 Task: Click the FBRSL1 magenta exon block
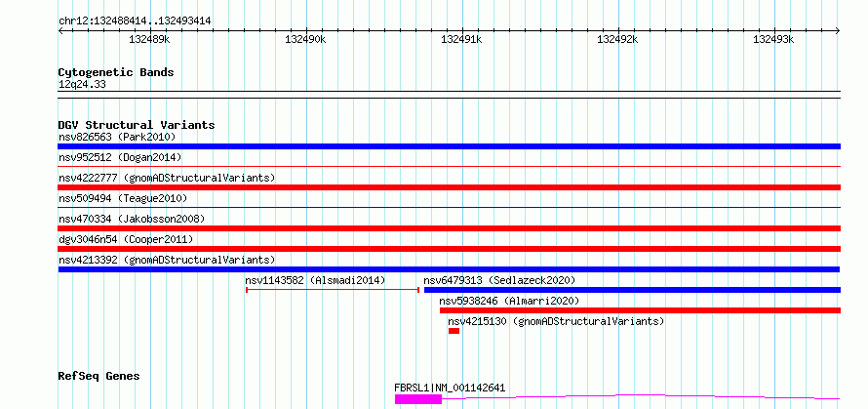pyautogui.click(x=418, y=399)
